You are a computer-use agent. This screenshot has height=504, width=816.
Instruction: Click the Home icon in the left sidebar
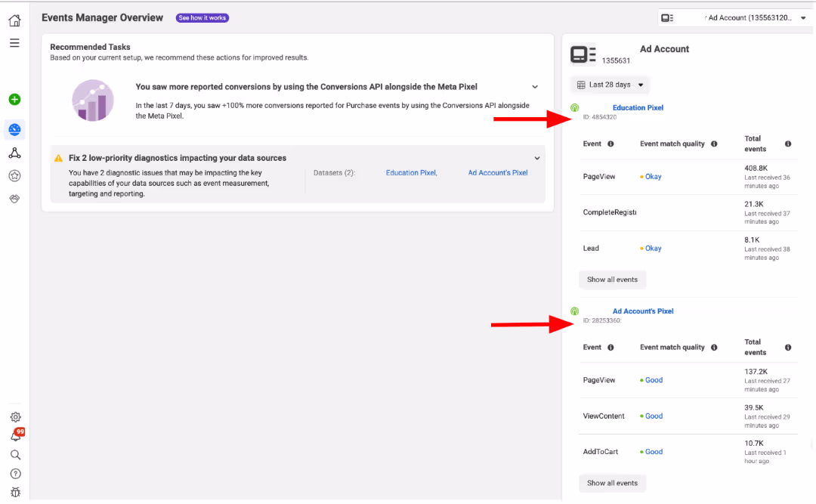(14, 20)
